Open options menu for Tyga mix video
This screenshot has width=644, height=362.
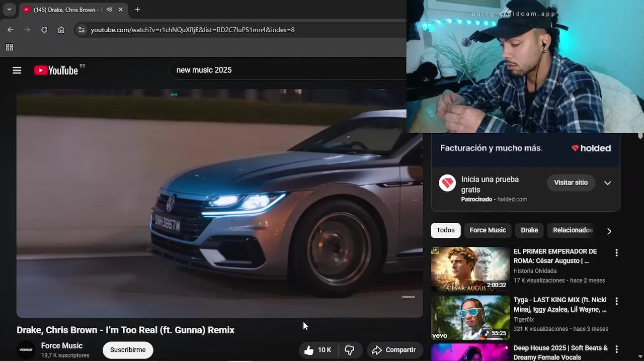click(616, 301)
